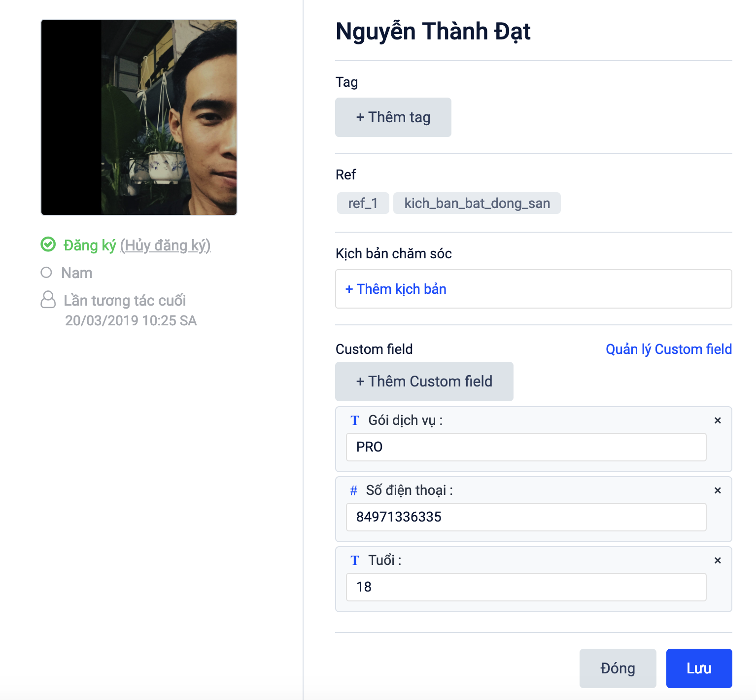Click the text-type icon beside Gói dịch vụ
Image resolution: width=756 pixels, height=700 pixels.
point(355,420)
